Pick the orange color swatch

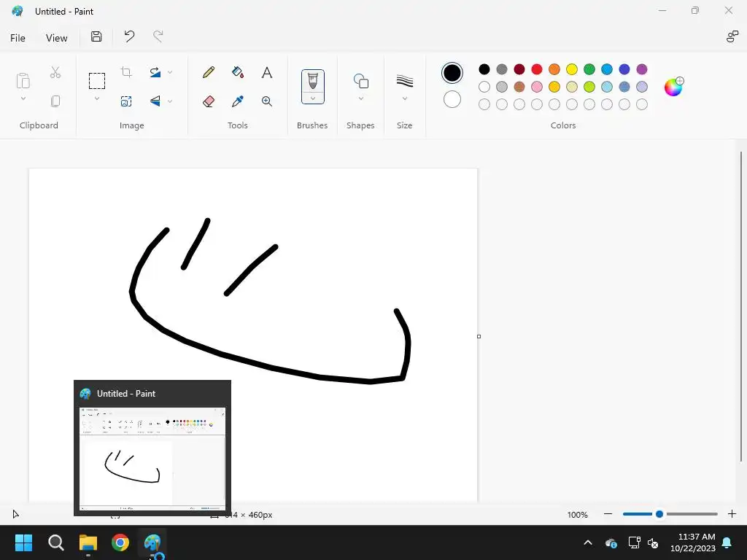pos(554,69)
